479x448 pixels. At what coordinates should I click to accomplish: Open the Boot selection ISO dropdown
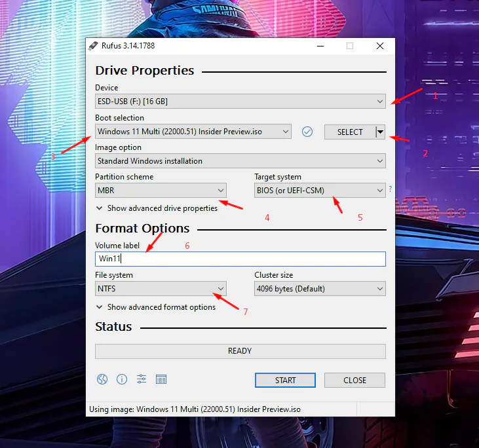(x=193, y=132)
